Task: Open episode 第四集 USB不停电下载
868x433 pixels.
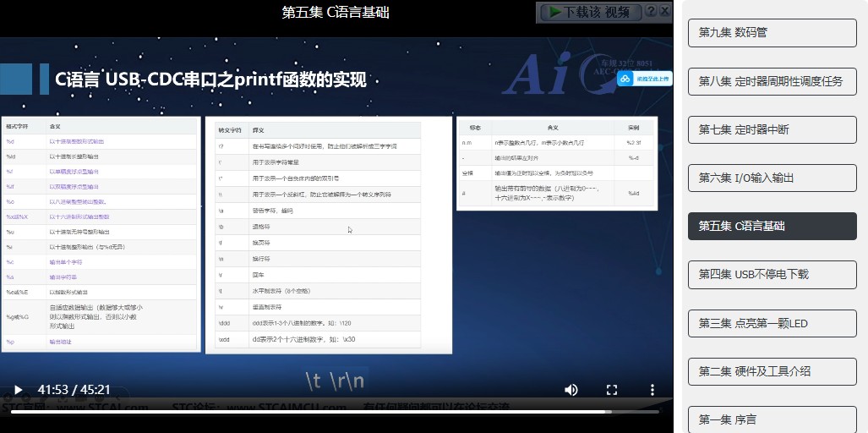Action: pos(772,274)
